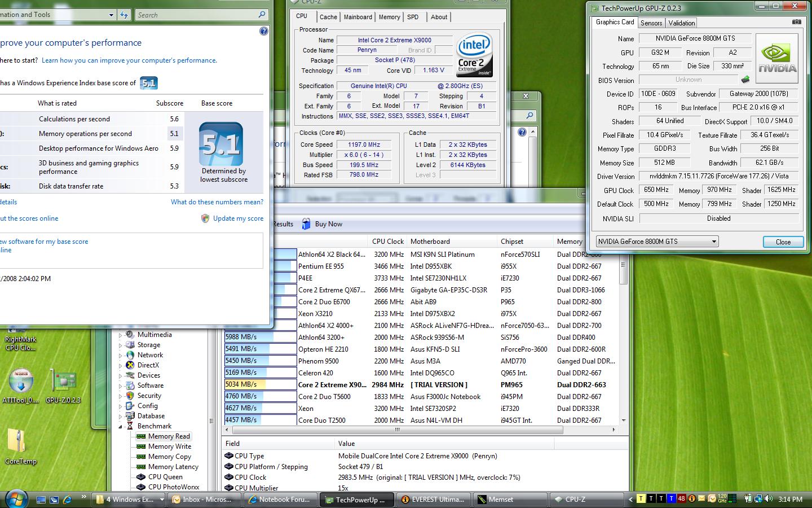Image resolution: width=812 pixels, height=508 pixels.
Task: Expand the Storage node in EVEREST tree
Action: coord(120,345)
